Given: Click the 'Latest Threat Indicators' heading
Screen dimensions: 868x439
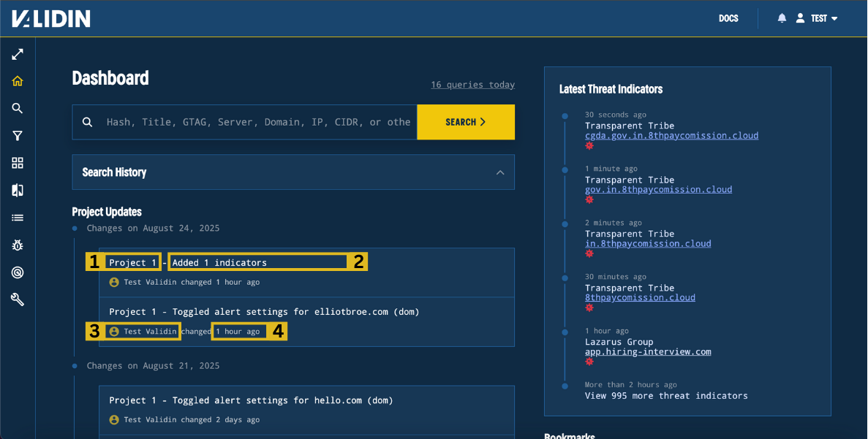Looking at the screenshot, I should click(x=611, y=90).
